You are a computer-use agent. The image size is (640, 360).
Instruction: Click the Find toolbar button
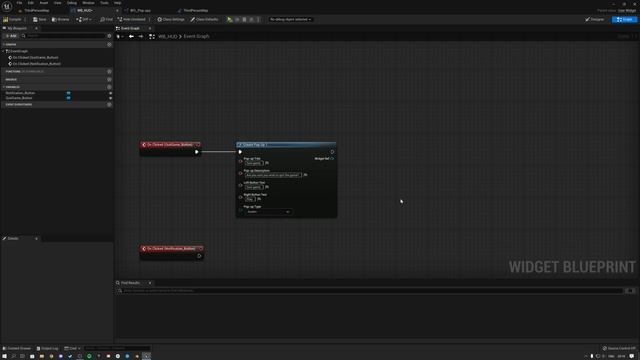tap(106, 19)
